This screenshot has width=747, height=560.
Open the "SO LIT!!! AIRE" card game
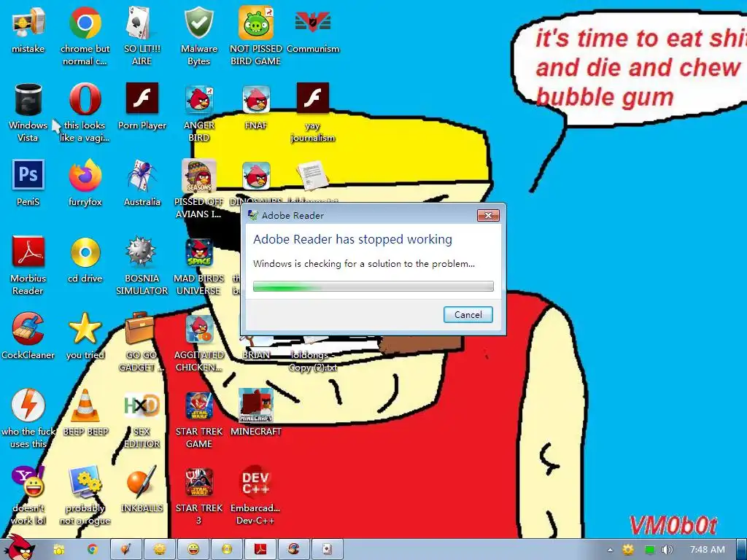pyautogui.click(x=142, y=36)
